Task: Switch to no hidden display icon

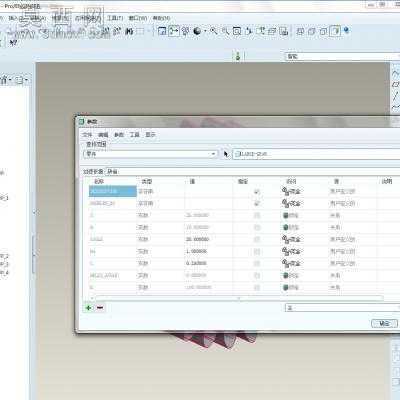Action: click(323, 31)
